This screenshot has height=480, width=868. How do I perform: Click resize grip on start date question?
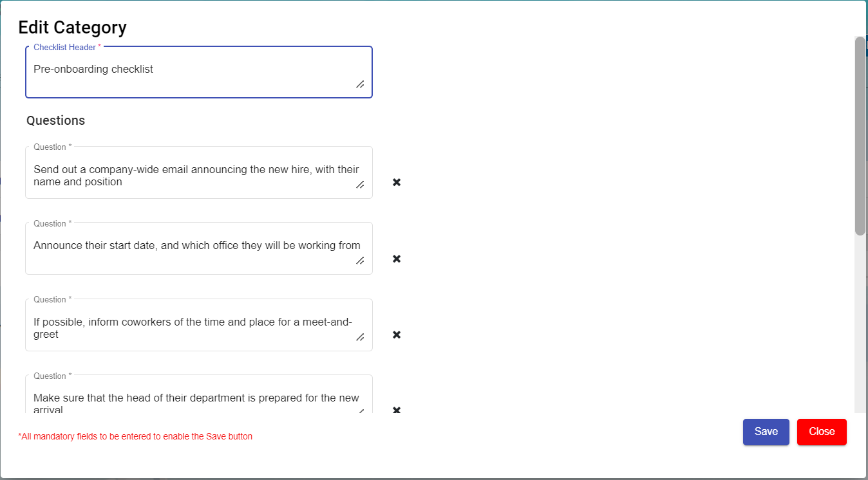[360, 261]
